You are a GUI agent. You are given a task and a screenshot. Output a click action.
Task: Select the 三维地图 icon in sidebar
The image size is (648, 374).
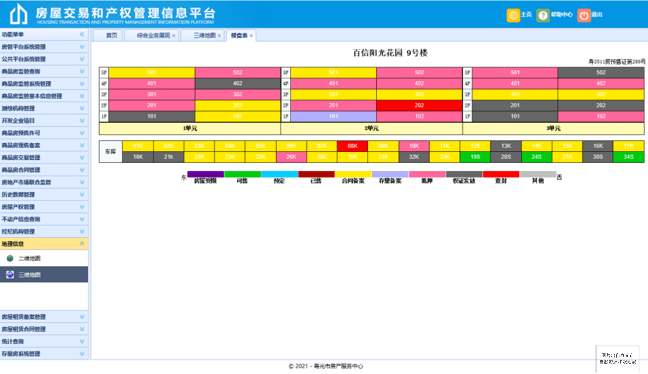click(10, 274)
